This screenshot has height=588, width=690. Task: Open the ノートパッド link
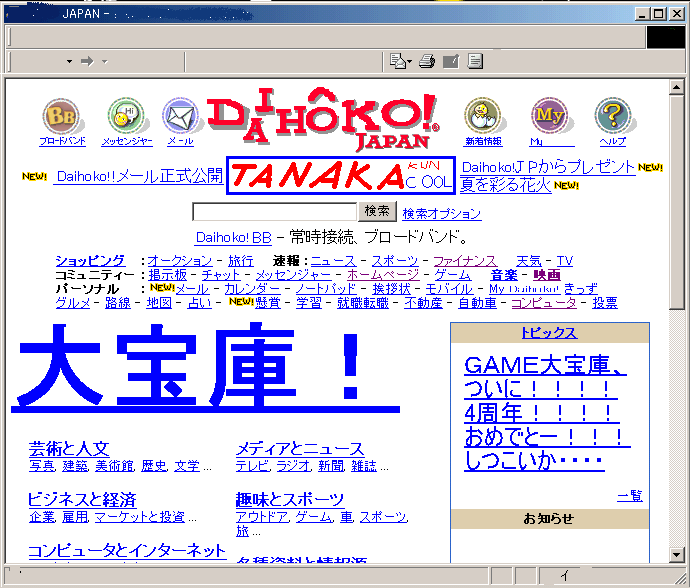coord(326,289)
